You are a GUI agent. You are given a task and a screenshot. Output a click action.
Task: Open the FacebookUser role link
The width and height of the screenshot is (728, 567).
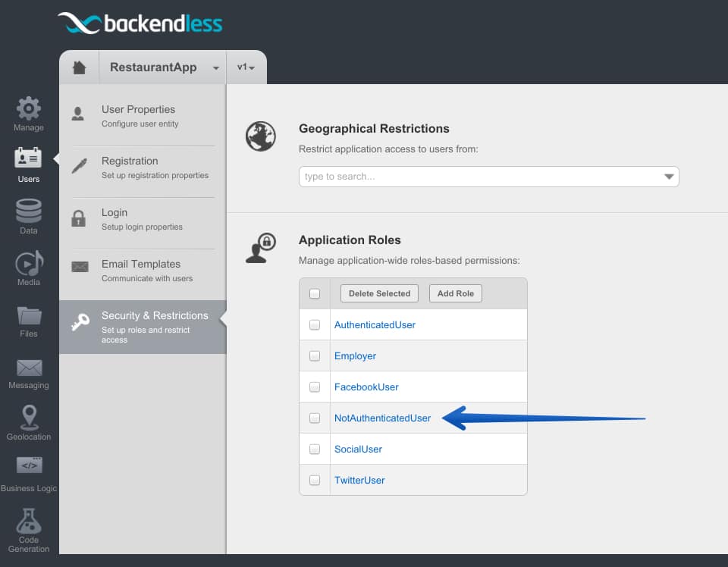(x=366, y=387)
